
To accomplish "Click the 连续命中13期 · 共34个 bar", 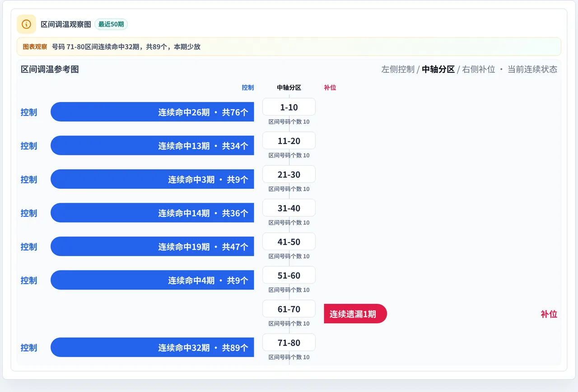I will [152, 145].
